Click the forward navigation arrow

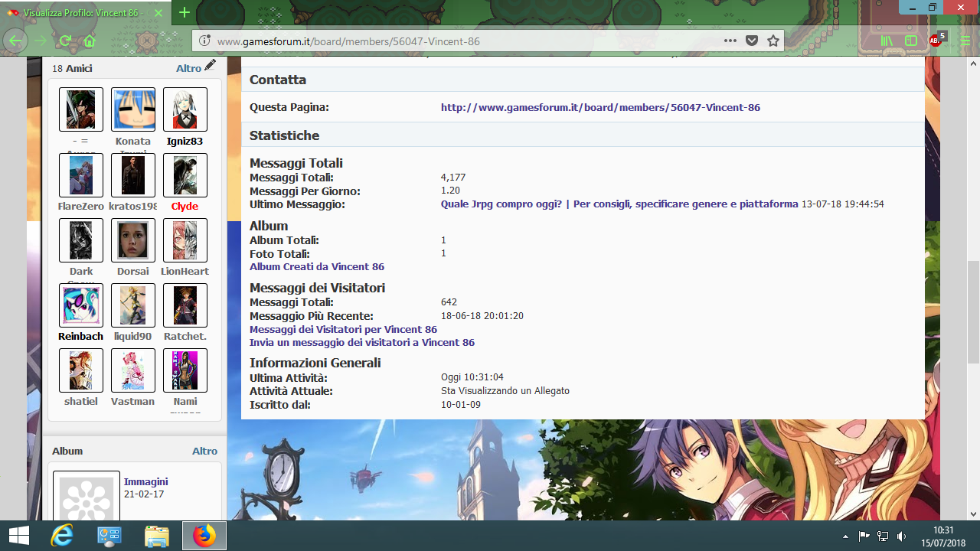41,41
